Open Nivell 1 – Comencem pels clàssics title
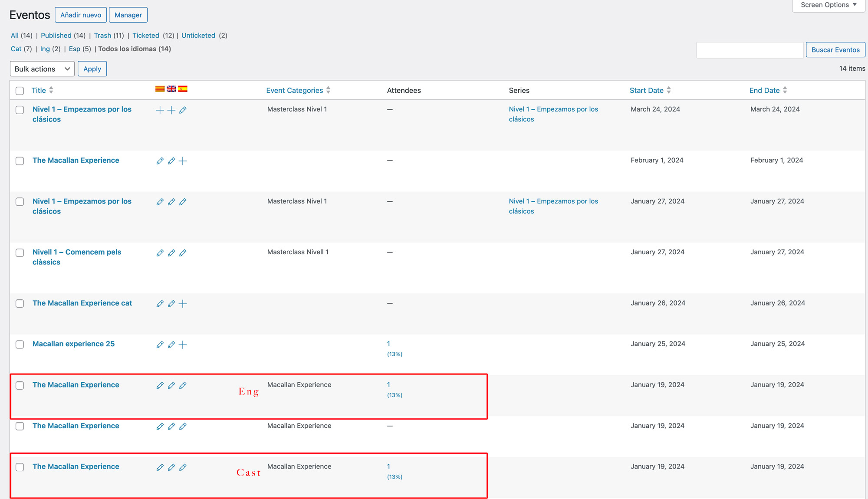 77,257
